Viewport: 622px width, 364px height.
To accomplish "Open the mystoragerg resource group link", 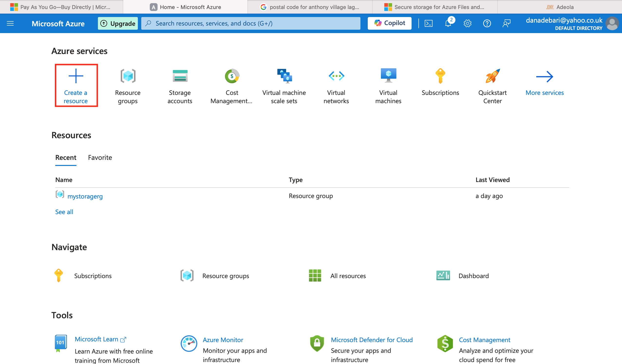I will 85,196.
